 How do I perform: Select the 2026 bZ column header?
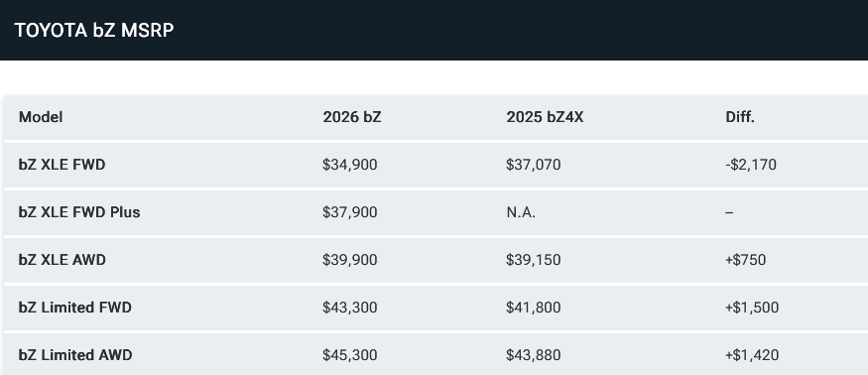pyautogui.click(x=352, y=117)
